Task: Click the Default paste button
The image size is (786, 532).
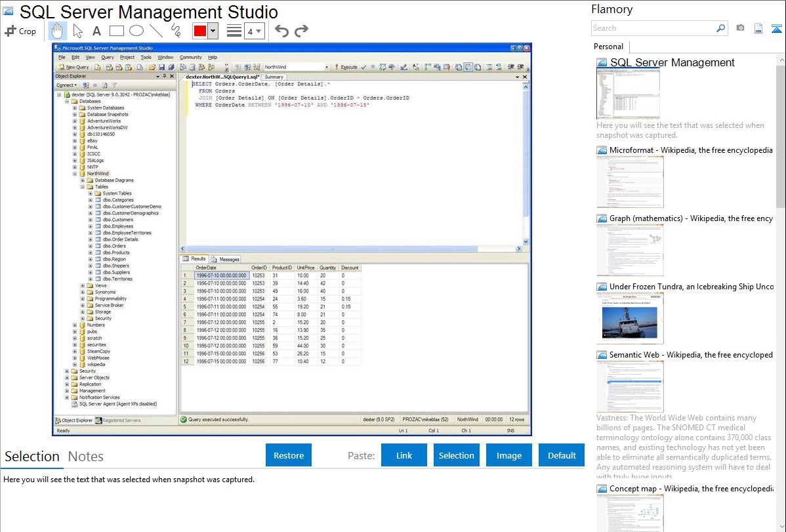Action: pos(562,455)
